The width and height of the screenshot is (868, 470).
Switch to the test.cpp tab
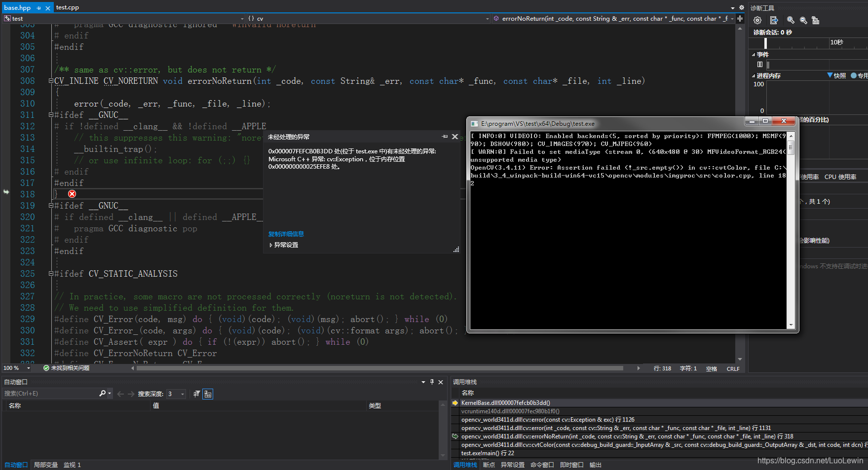[68, 7]
